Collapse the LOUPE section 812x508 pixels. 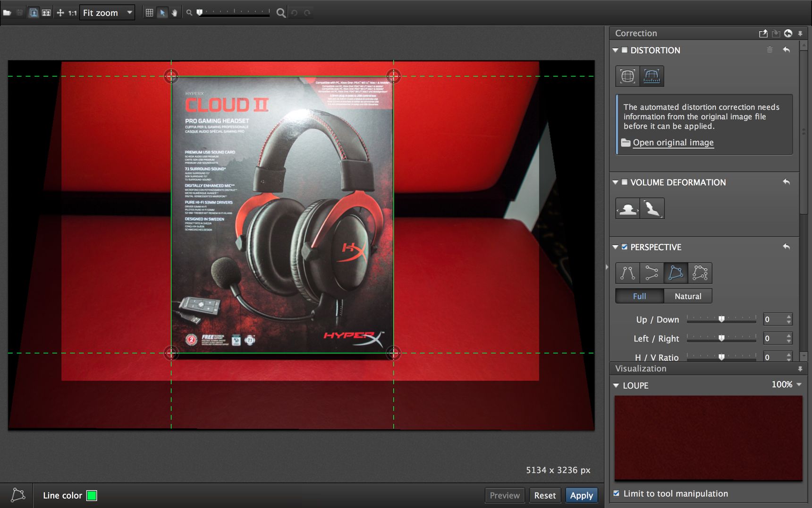coord(616,386)
